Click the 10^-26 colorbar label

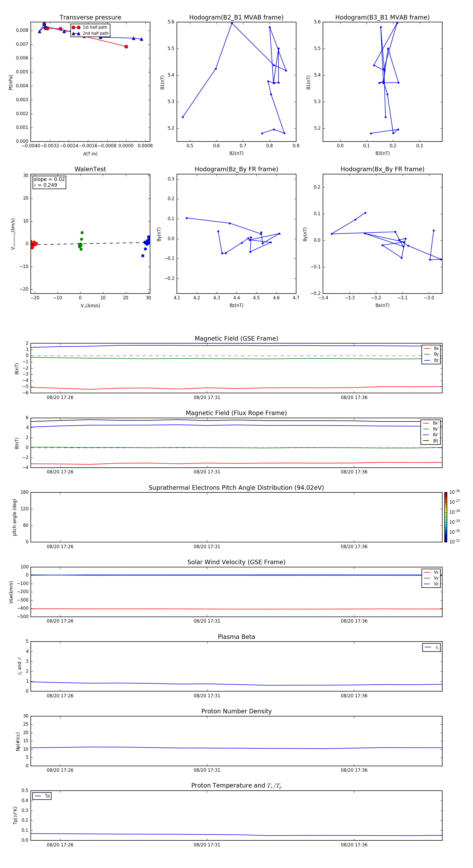[x=455, y=492]
